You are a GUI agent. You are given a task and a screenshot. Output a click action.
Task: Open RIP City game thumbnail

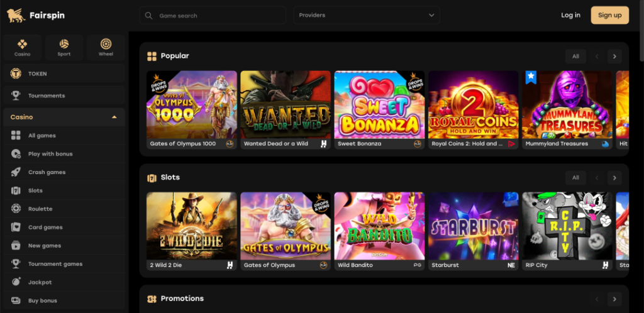pyautogui.click(x=567, y=226)
